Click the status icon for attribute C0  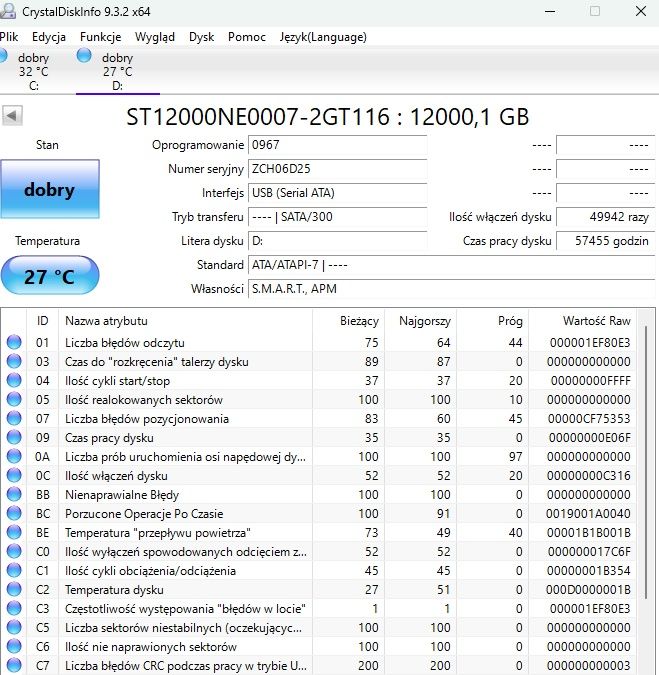pyautogui.click(x=14, y=551)
